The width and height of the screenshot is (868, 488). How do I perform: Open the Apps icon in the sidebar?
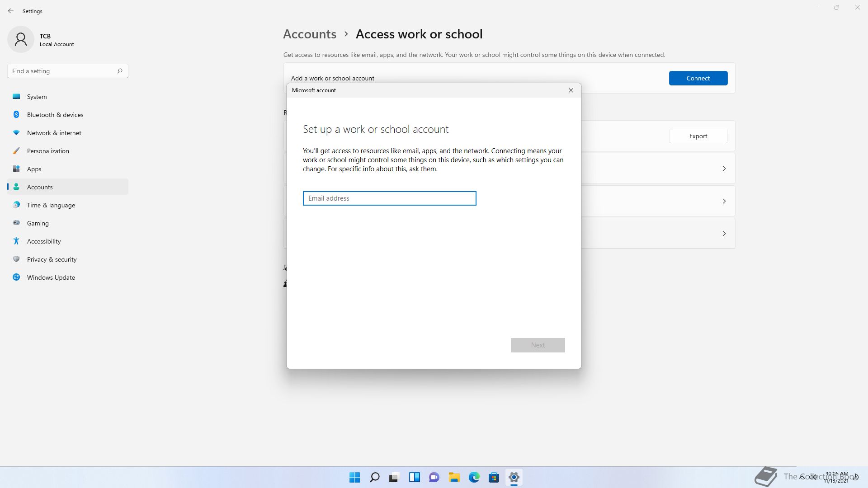click(16, 169)
